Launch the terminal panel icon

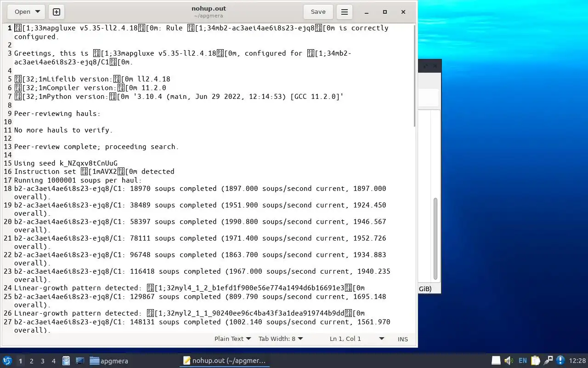pos(80,361)
